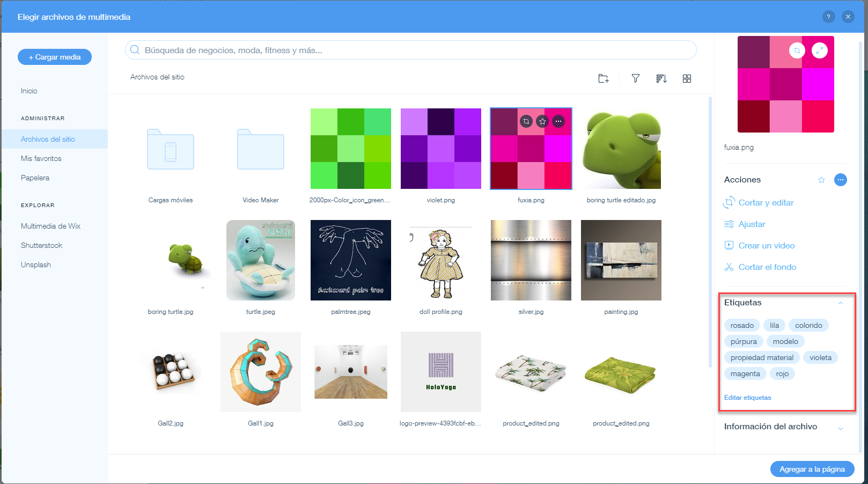Viewport: 868px width, 484px height.
Task: Expand Información del archivo section
Action: (841, 428)
